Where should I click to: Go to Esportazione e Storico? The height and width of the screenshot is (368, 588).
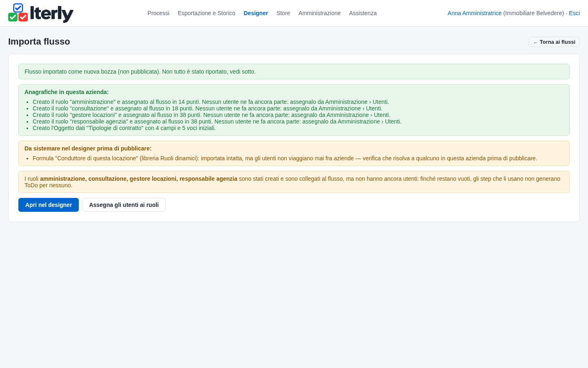pyautogui.click(x=207, y=13)
